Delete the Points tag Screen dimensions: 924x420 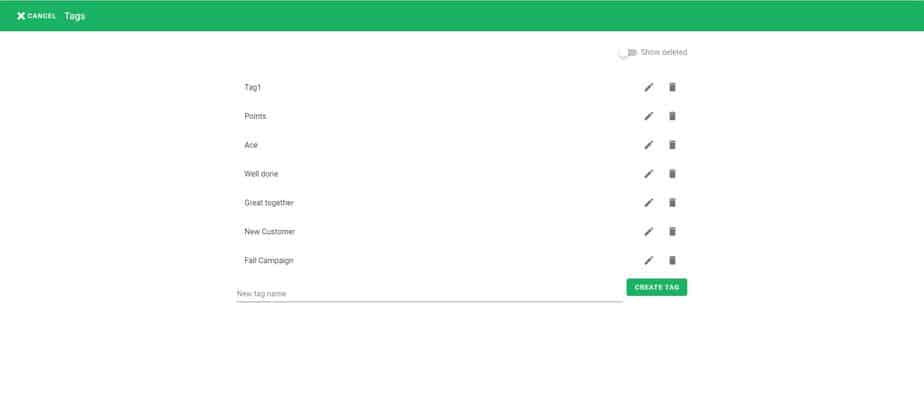tap(672, 116)
